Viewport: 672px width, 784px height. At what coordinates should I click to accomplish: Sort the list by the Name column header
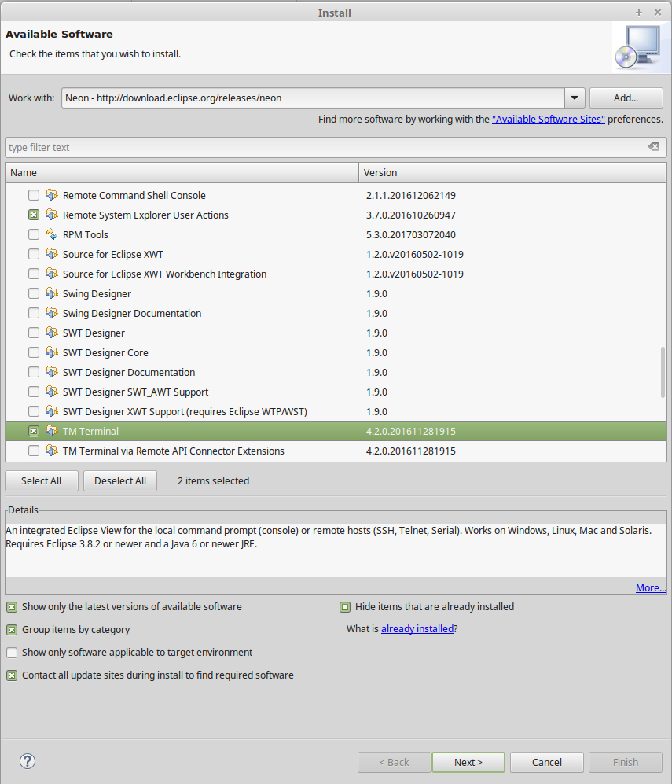pos(182,172)
